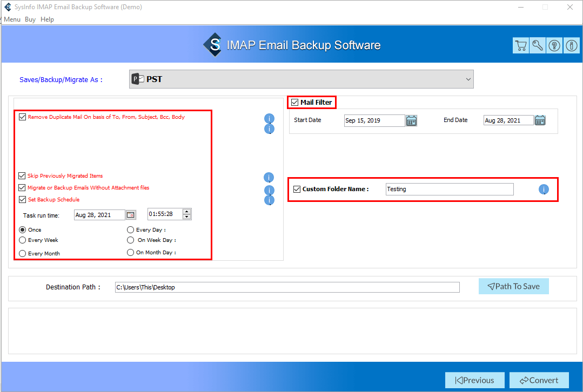This screenshot has width=583, height=392.
Task: Click info icon beside Remove Duplicate Mail
Action: coord(269,119)
